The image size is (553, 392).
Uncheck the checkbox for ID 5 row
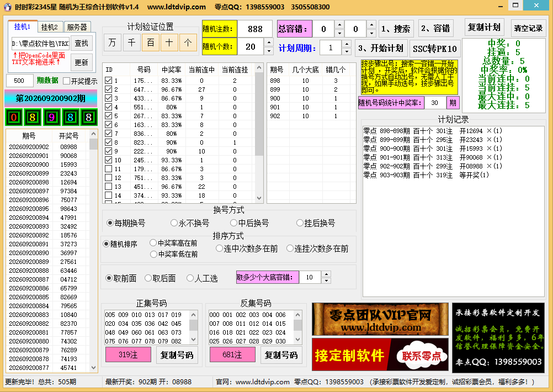point(109,116)
